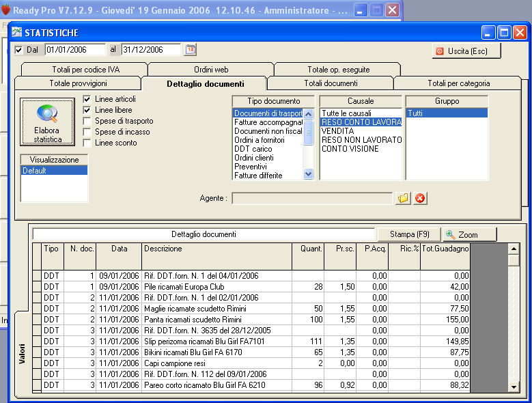Switch to the Totali documenti tab
This screenshot has width=532, height=403.
331,83
